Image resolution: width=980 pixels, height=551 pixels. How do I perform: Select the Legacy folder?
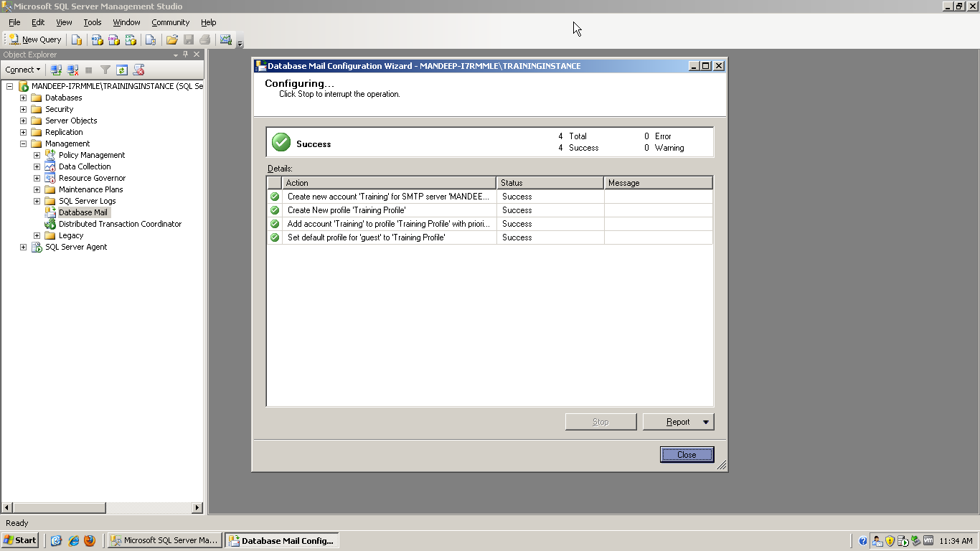[x=70, y=235]
